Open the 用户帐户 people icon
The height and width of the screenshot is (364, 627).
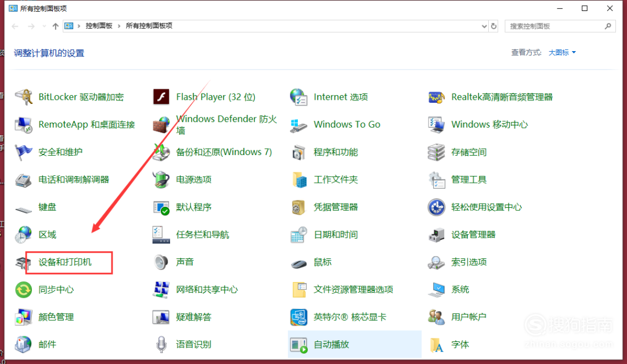point(436,317)
